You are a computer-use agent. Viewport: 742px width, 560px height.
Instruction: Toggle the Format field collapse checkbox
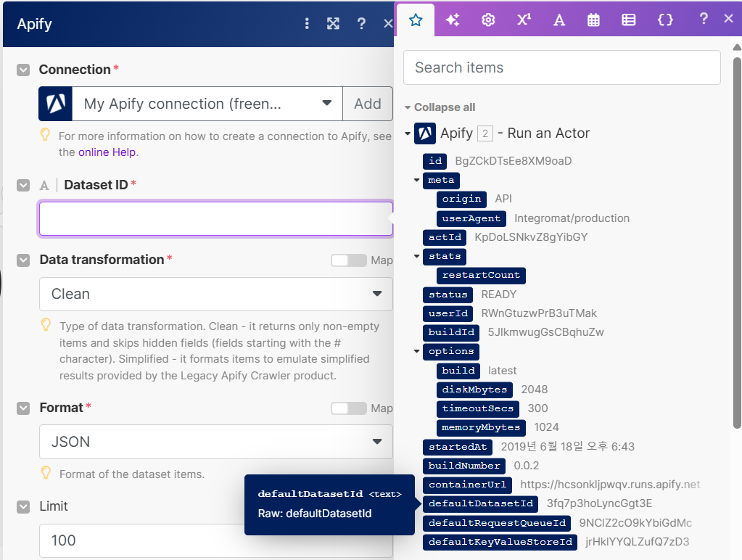pos(23,408)
